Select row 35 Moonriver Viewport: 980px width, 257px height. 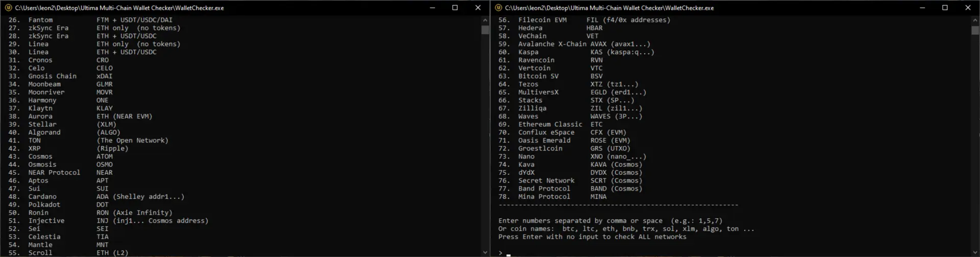[x=61, y=92]
